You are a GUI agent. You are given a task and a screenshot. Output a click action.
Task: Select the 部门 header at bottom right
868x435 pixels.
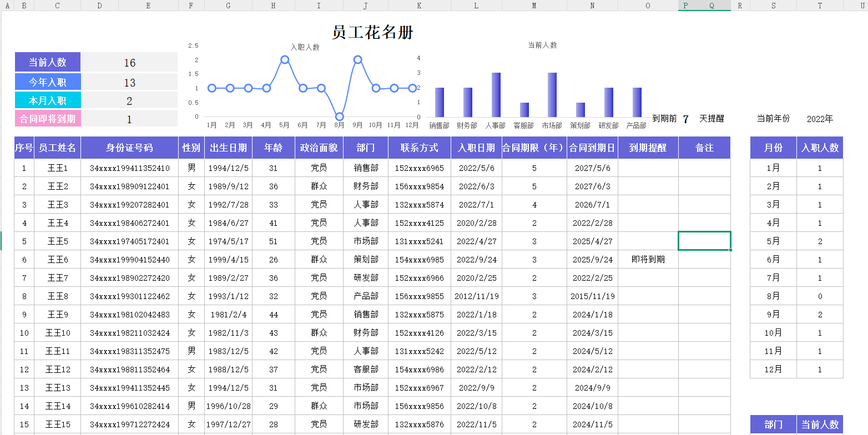(773, 424)
